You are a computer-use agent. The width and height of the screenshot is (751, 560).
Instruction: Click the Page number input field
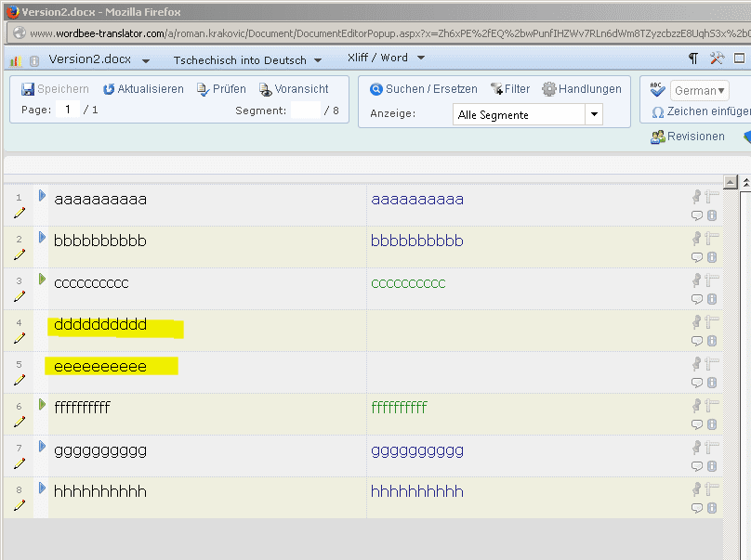coord(68,110)
